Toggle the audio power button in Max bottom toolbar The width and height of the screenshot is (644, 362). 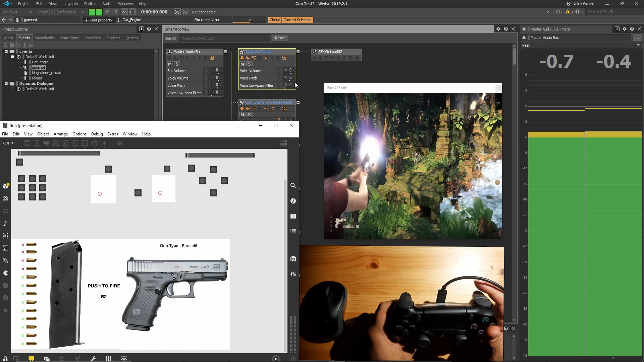pyautogui.click(x=293, y=359)
